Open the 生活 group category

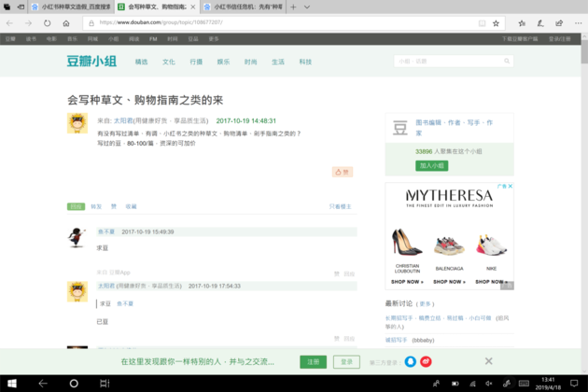278,62
